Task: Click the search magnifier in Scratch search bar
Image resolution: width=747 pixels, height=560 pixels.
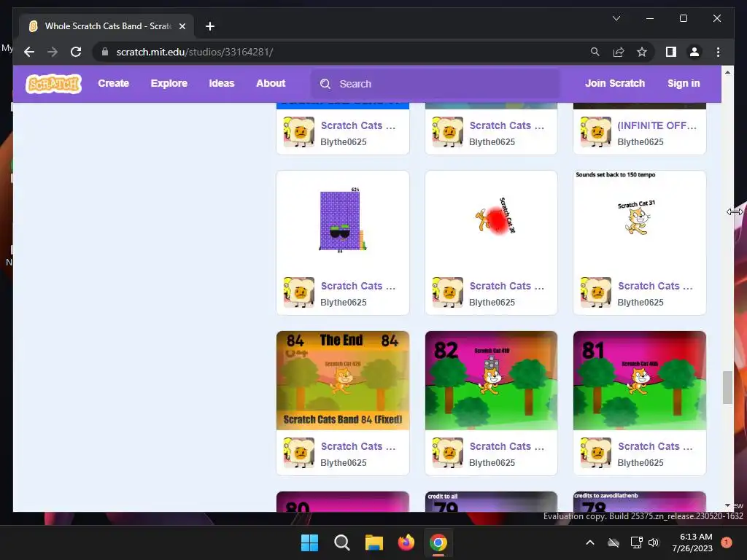Action: (x=325, y=84)
